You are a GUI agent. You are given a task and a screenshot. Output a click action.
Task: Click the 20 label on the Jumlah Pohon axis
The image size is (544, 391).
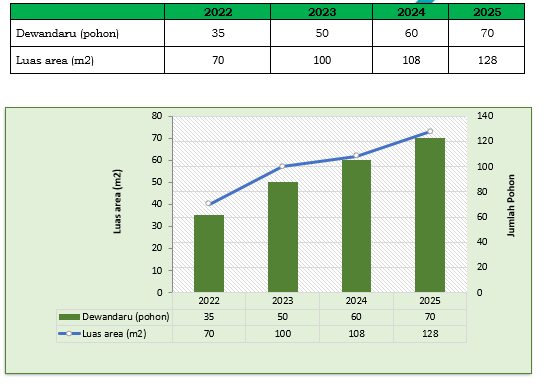(482, 267)
